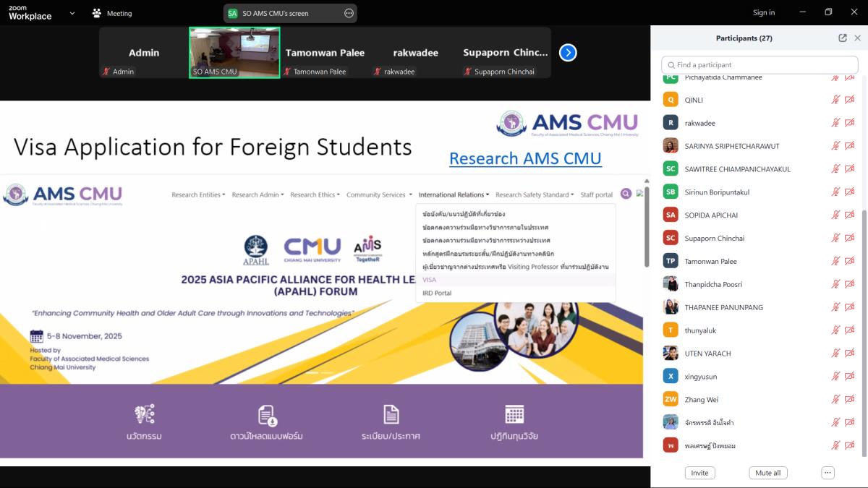Open the Staff portal link
The image size is (868, 488).
tap(596, 194)
